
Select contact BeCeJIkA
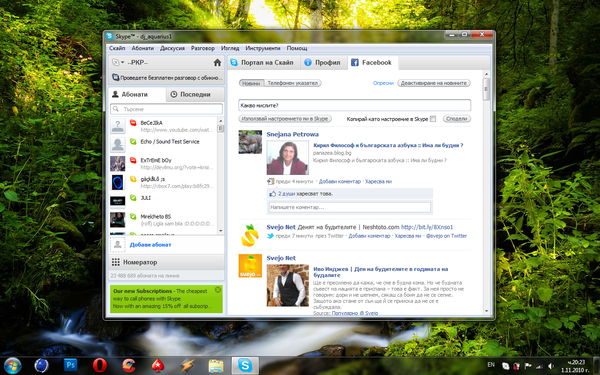pyautogui.click(x=163, y=126)
